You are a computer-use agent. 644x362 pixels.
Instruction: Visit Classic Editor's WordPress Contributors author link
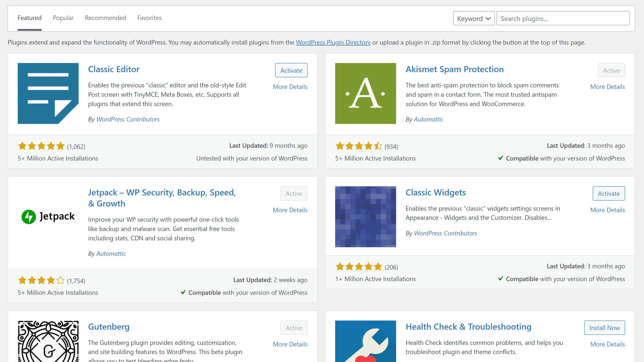tap(128, 119)
